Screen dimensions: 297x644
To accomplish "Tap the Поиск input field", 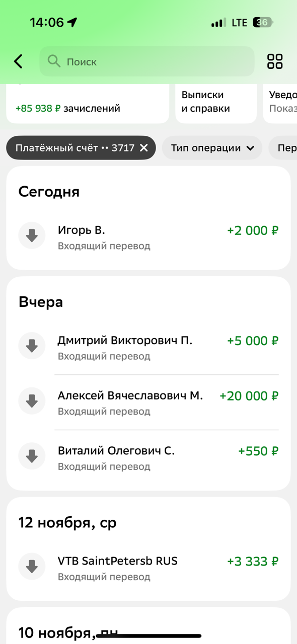I will [146, 61].
